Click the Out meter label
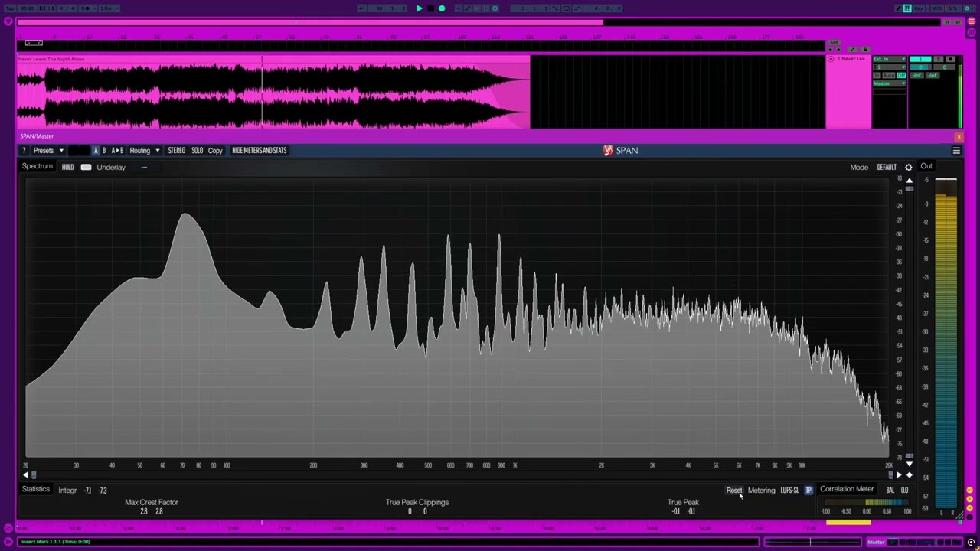This screenshot has height=551, width=980. (x=926, y=167)
